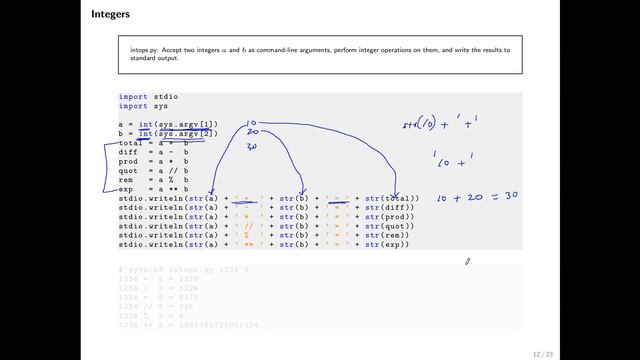Click the "rem = a % b" line
The image size is (640, 360).
(x=153, y=180)
